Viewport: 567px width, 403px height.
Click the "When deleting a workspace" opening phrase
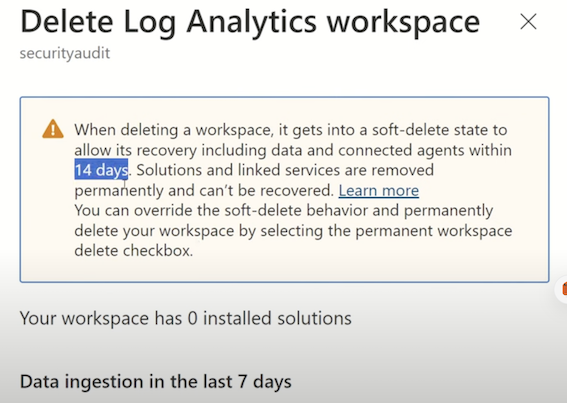tap(174, 130)
